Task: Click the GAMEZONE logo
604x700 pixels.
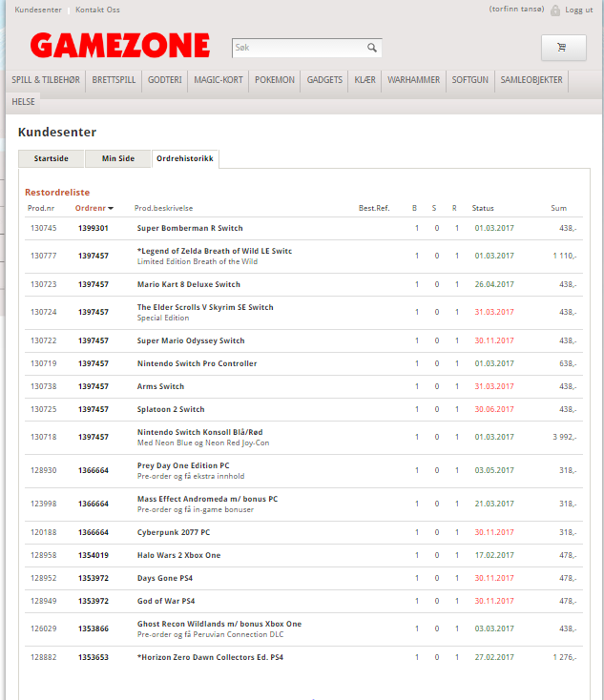Action: pos(120,46)
